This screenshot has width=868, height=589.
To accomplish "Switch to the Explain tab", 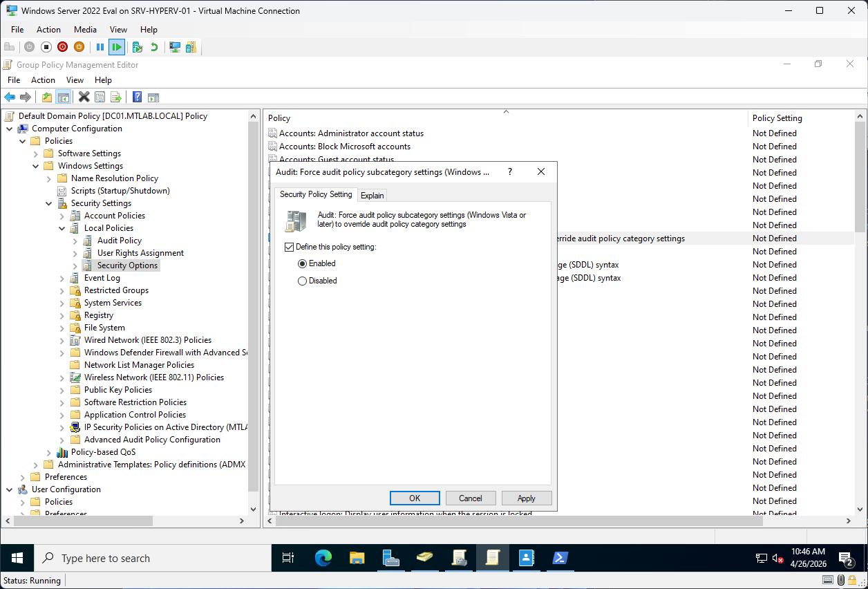I will [x=372, y=196].
